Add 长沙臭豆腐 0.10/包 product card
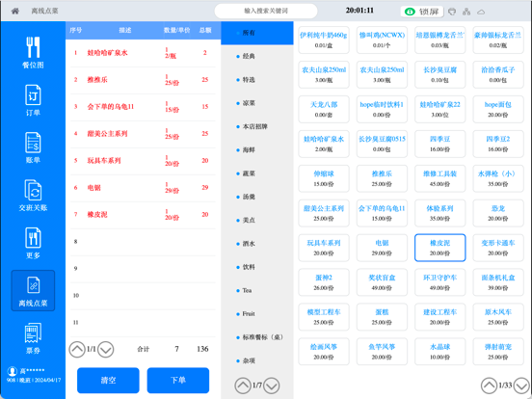 [440, 74]
